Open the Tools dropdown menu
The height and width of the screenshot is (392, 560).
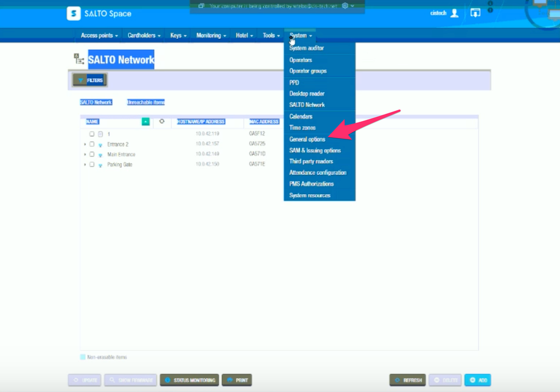[x=271, y=35]
